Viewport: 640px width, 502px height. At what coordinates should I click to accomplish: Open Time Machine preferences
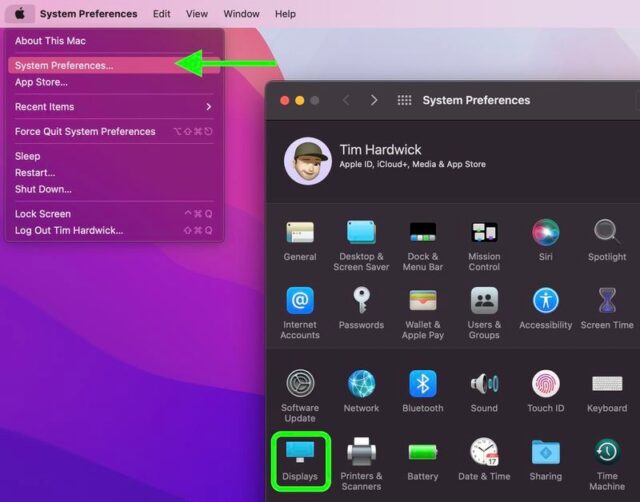click(607, 464)
